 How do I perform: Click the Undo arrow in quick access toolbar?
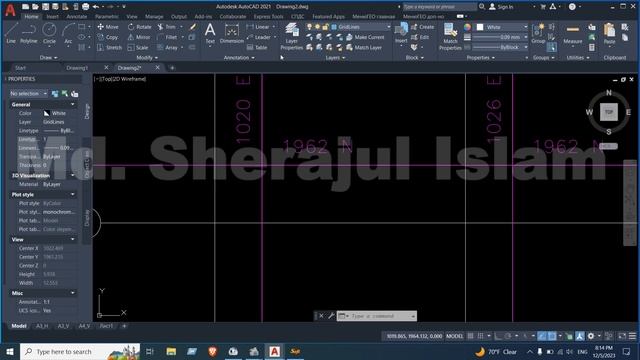(x=96, y=7)
